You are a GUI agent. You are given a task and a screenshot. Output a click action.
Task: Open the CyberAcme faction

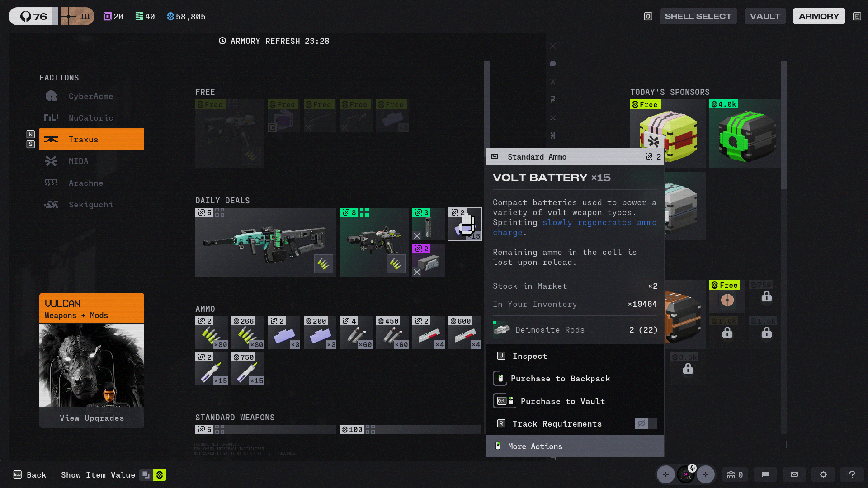pyautogui.click(x=79, y=96)
